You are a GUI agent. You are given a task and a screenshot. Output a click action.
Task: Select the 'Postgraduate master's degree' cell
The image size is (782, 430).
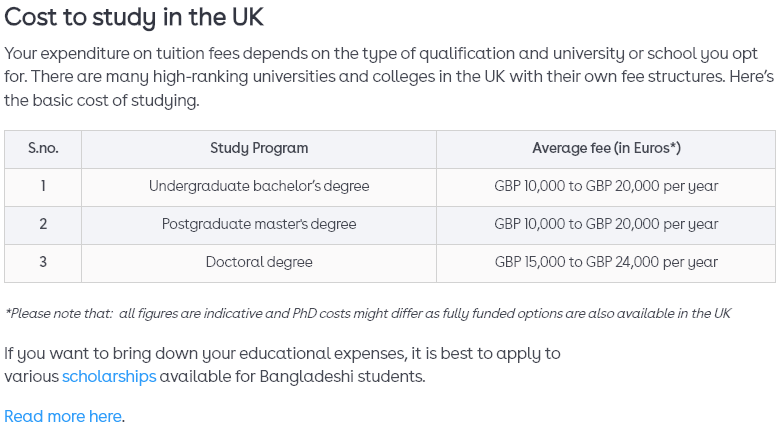[259, 224]
